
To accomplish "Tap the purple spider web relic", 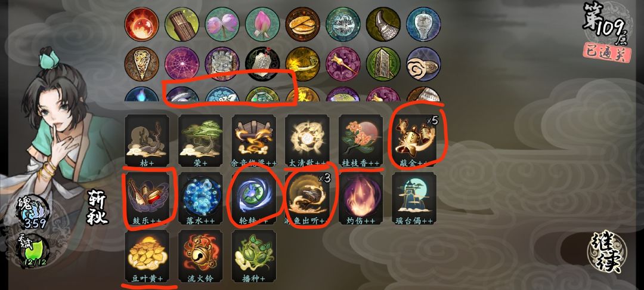I will 182,64.
